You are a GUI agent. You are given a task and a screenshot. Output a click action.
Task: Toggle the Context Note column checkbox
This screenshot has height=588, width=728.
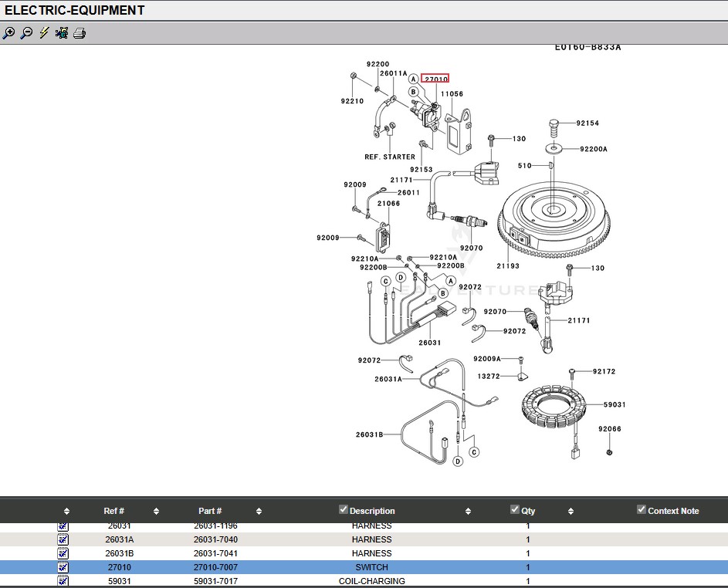[642, 509]
